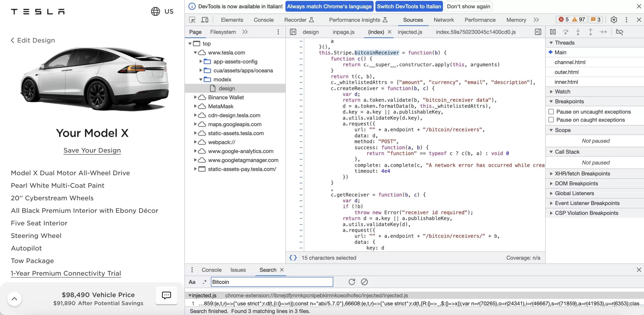Switch to the Network tab
The height and width of the screenshot is (315, 644).
[x=444, y=20]
